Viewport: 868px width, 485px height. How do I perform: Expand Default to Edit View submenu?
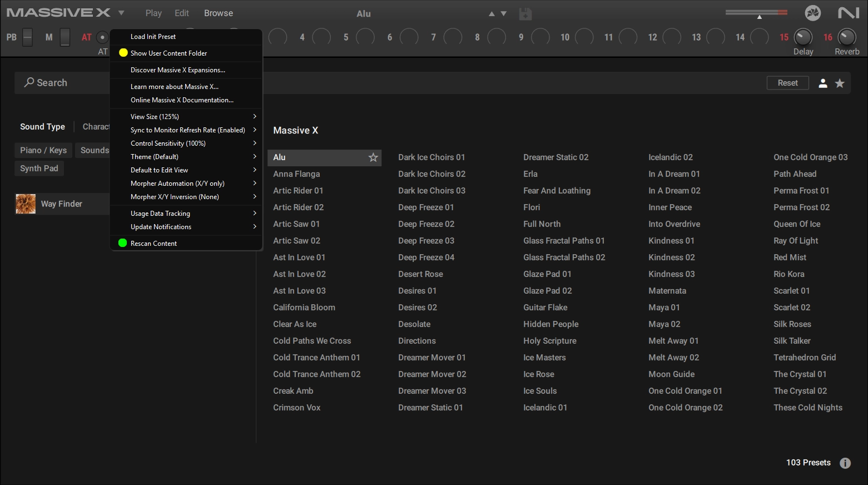click(x=186, y=170)
